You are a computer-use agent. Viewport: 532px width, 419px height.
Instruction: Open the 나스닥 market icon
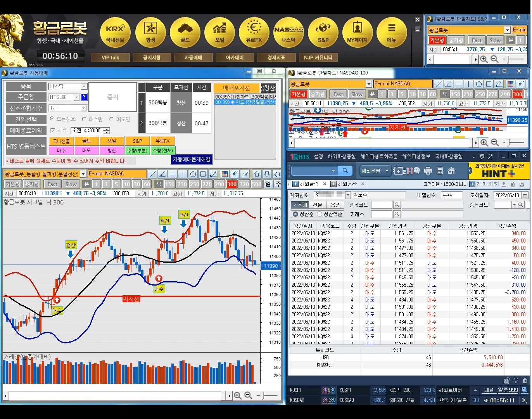[288, 33]
